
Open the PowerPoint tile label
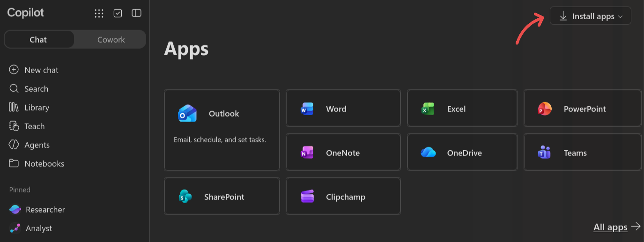point(585,109)
